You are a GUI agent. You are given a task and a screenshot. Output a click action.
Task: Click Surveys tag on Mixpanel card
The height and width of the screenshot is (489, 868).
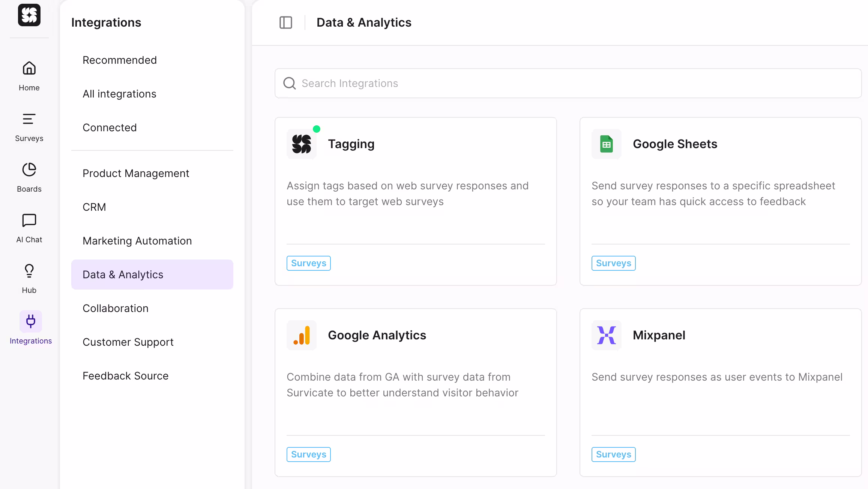coord(613,454)
